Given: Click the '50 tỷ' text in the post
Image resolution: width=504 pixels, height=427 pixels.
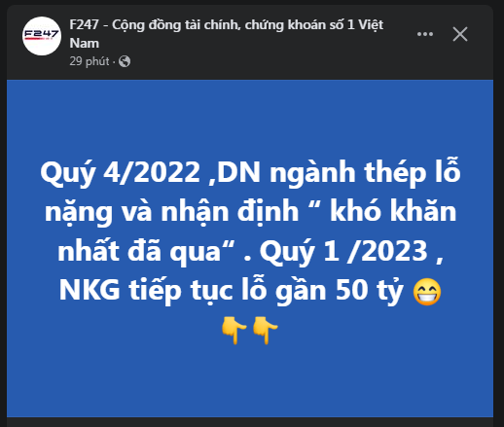Looking at the screenshot, I should point(370,291).
